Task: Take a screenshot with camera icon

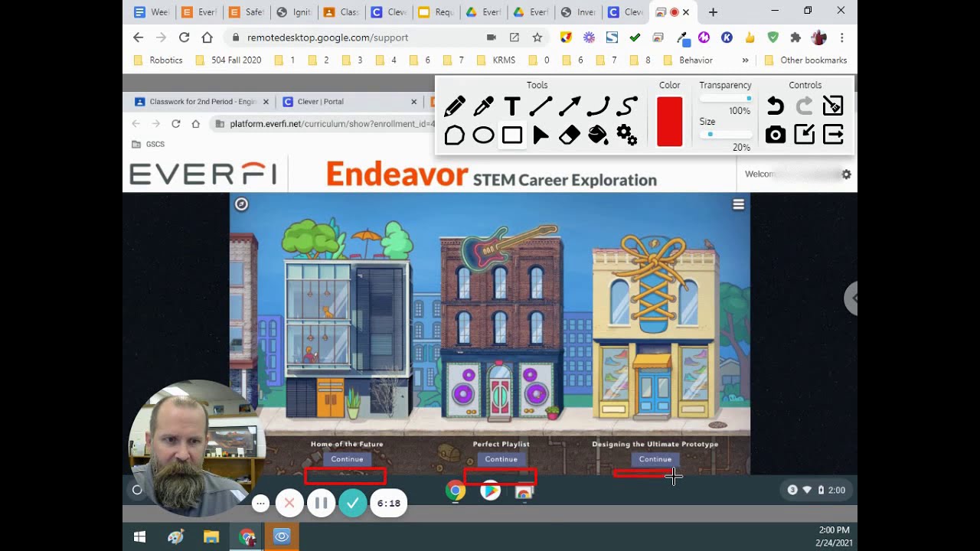Action: tap(776, 135)
